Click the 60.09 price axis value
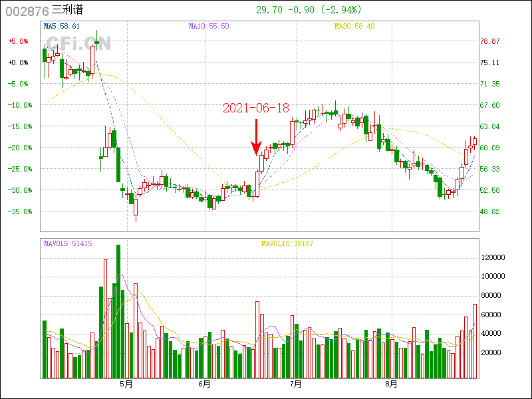Viewport: 532px width, 399px height. (x=490, y=148)
